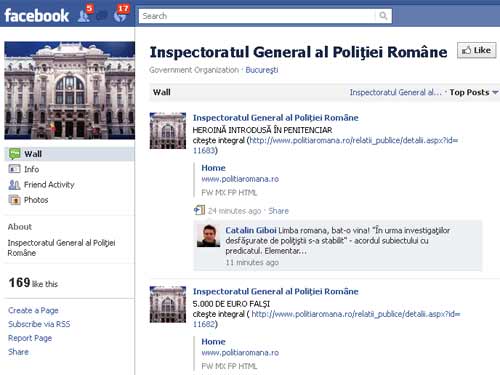
Task: Click Create a Page link
Action: click(33, 310)
